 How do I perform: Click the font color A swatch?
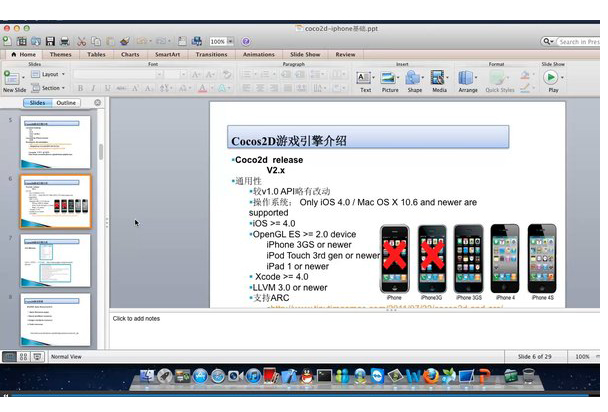[202, 88]
